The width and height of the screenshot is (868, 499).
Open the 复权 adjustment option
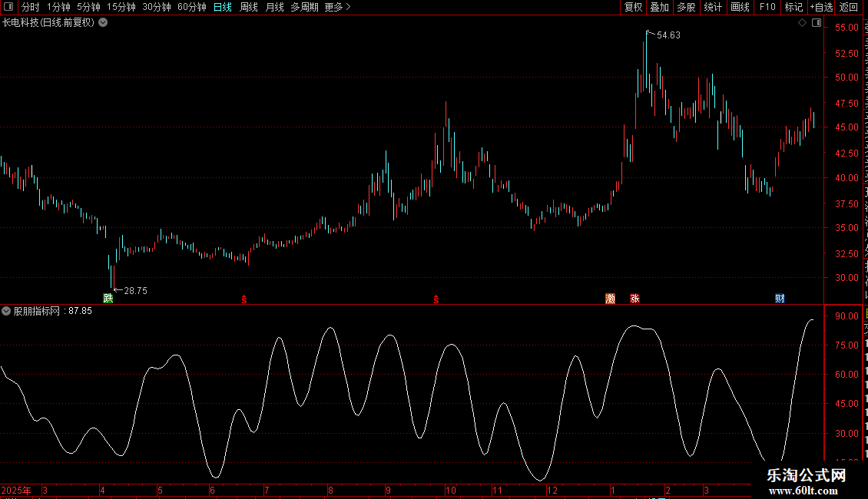pos(633,7)
